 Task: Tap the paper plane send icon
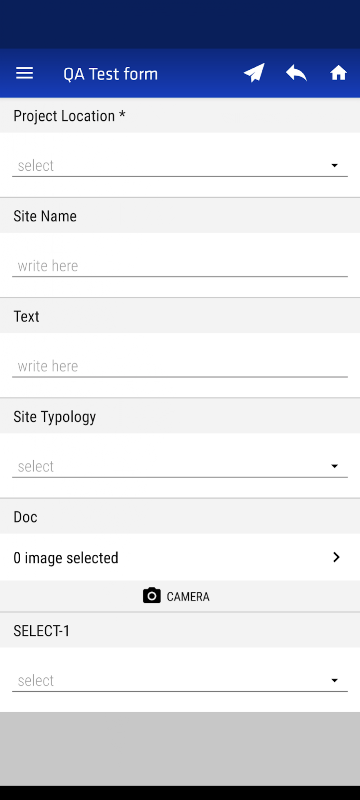[254, 73]
